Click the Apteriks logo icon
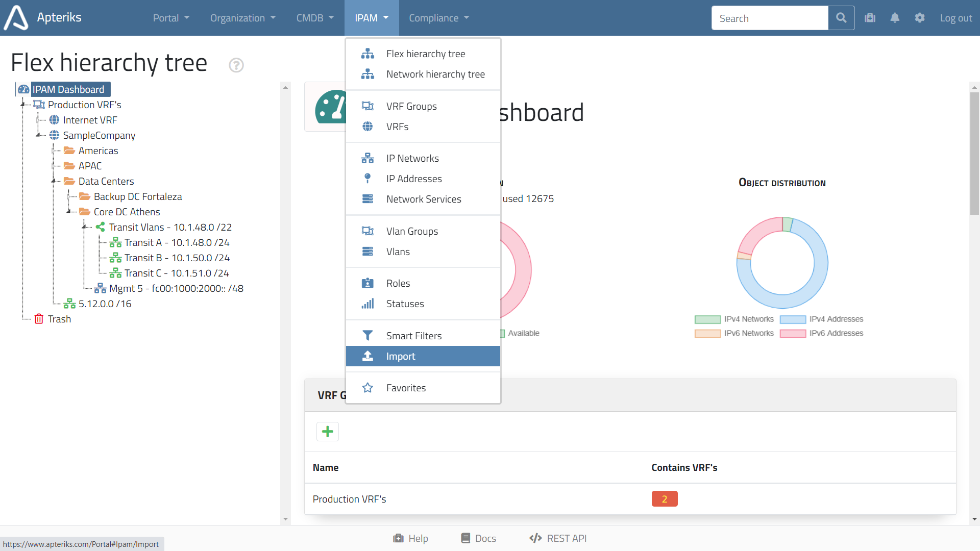Image resolution: width=980 pixels, height=551 pixels. click(16, 18)
